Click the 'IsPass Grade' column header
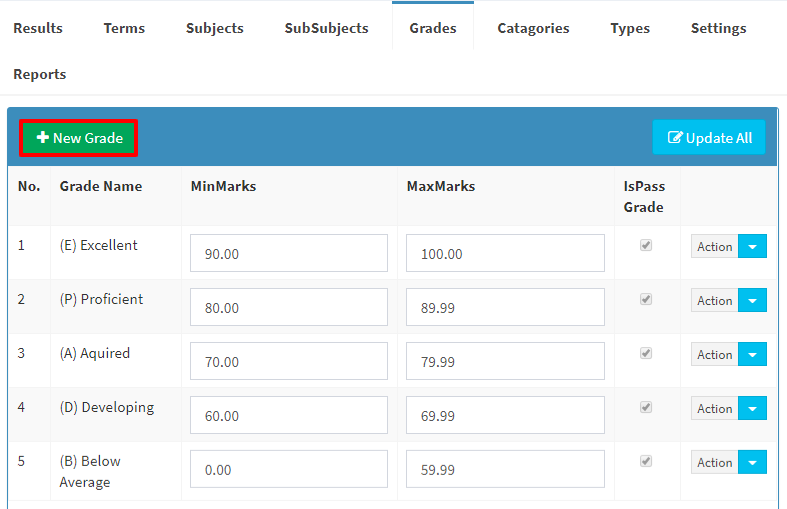 click(x=644, y=196)
